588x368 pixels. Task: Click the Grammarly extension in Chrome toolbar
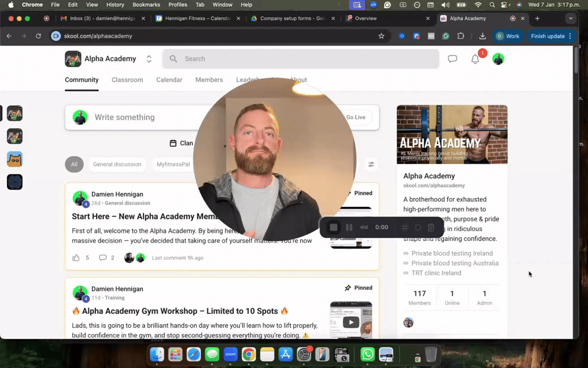446,36
